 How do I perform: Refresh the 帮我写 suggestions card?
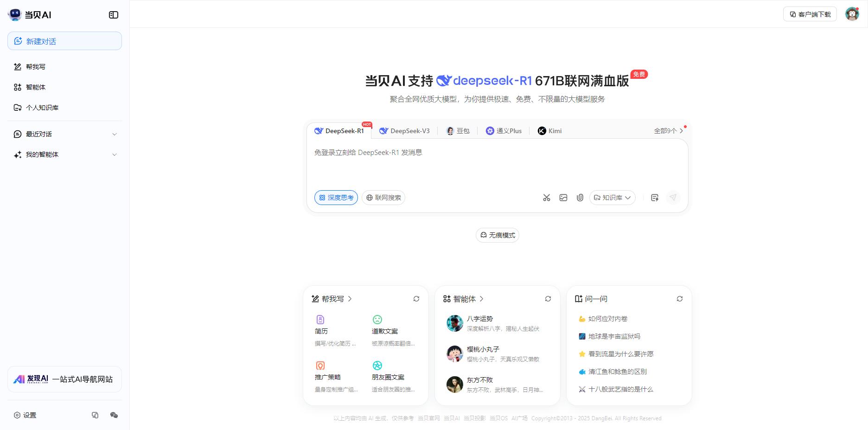tap(416, 299)
